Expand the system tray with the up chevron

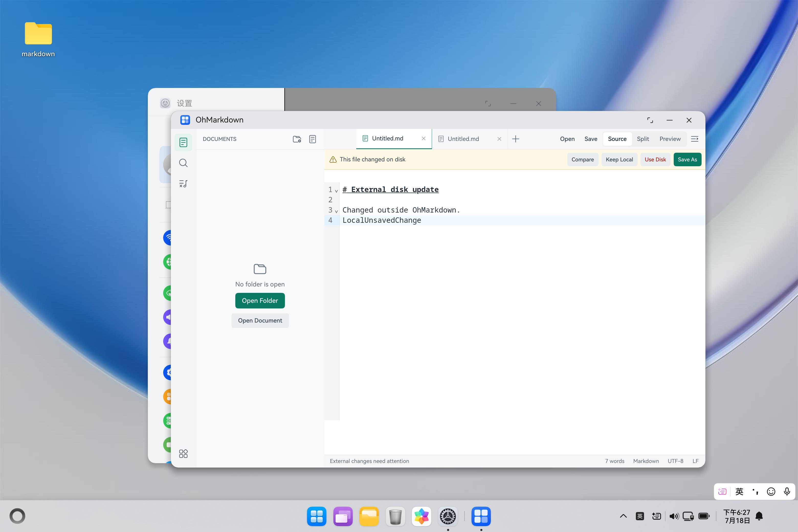pyautogui.click(x=623, y=516)
